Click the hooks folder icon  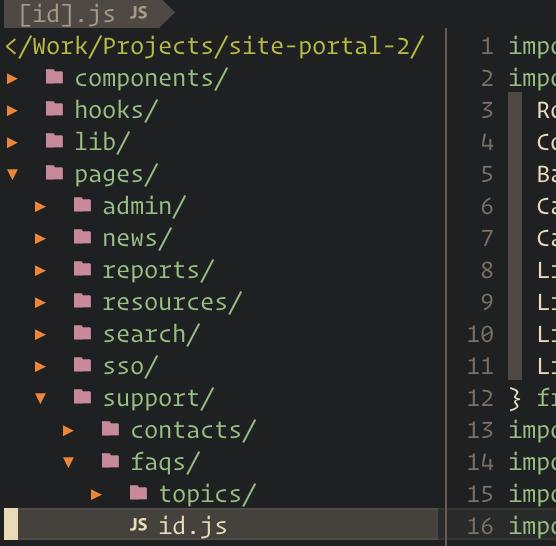(x=55, y=109)
